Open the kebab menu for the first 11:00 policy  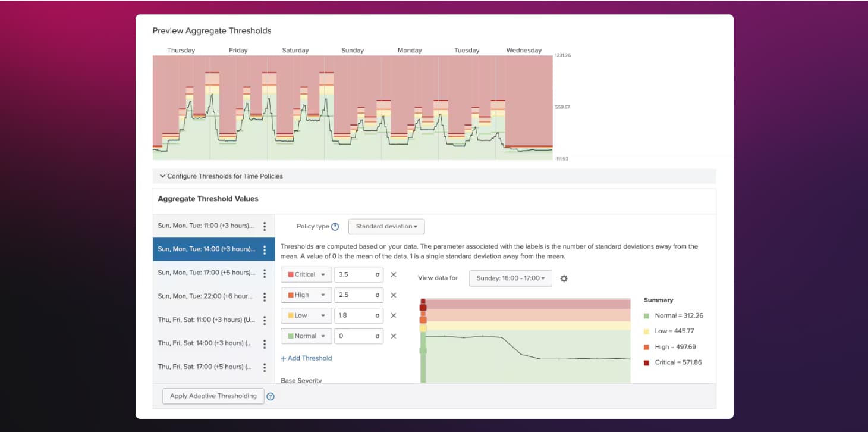[265, 226]
